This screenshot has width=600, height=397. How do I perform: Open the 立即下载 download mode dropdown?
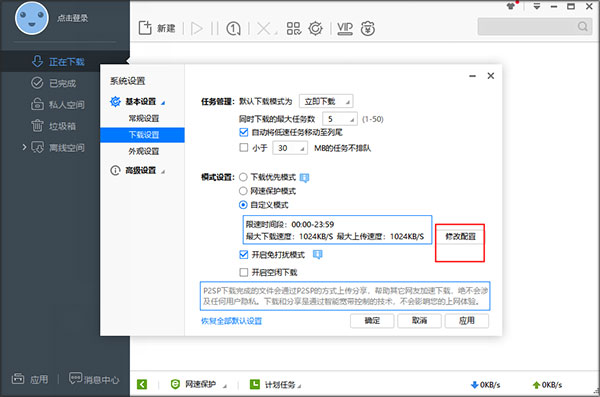(x=326, y=101)
